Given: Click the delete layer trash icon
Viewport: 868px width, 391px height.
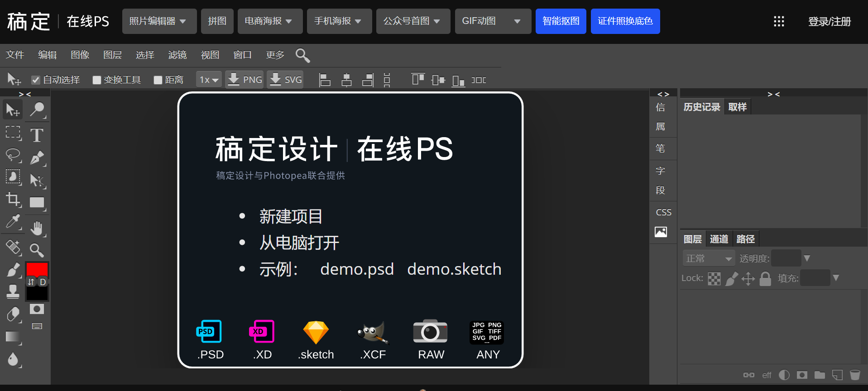Looking at the screenshot, I should [x=855, y=375].
